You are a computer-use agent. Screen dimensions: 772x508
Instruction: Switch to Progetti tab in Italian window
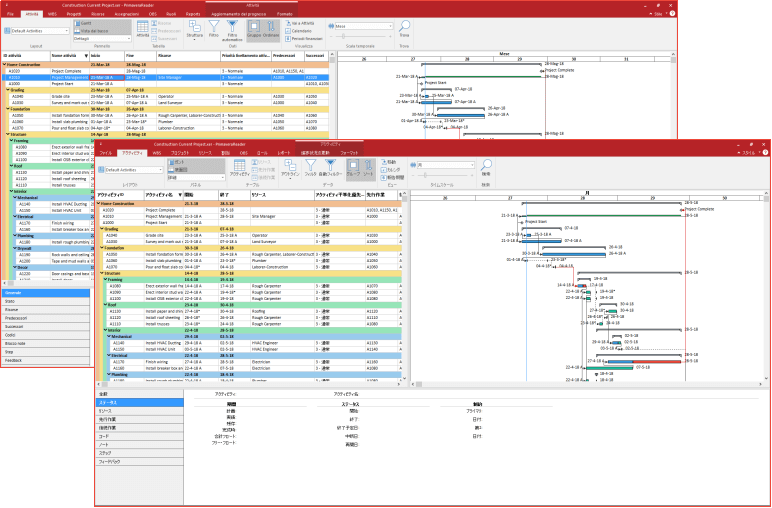click(x=74, y=14)
